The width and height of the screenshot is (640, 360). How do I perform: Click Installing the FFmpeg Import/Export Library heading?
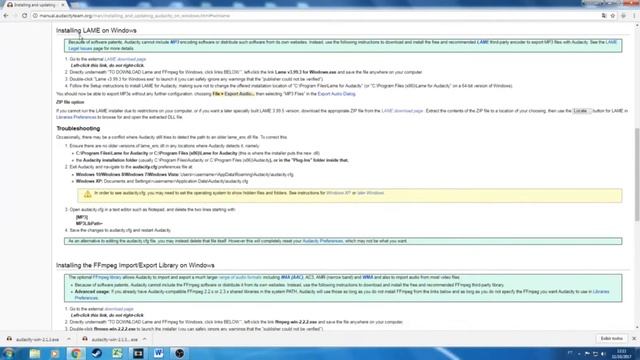click(x=135, y=265)
